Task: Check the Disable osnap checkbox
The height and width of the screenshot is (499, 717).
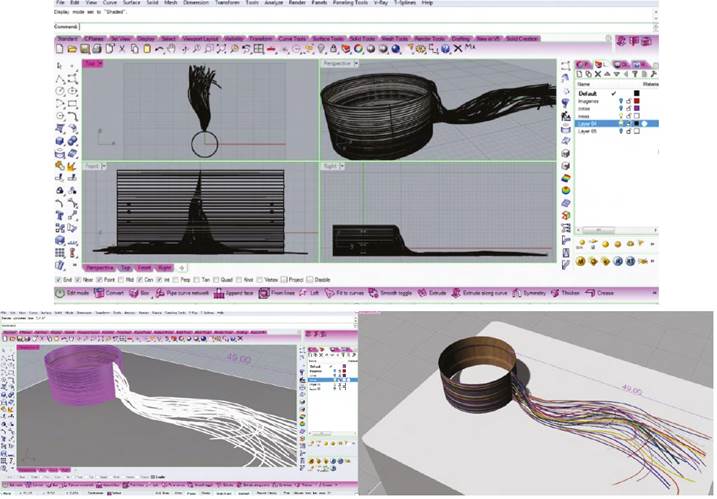Action: [310, 279]
